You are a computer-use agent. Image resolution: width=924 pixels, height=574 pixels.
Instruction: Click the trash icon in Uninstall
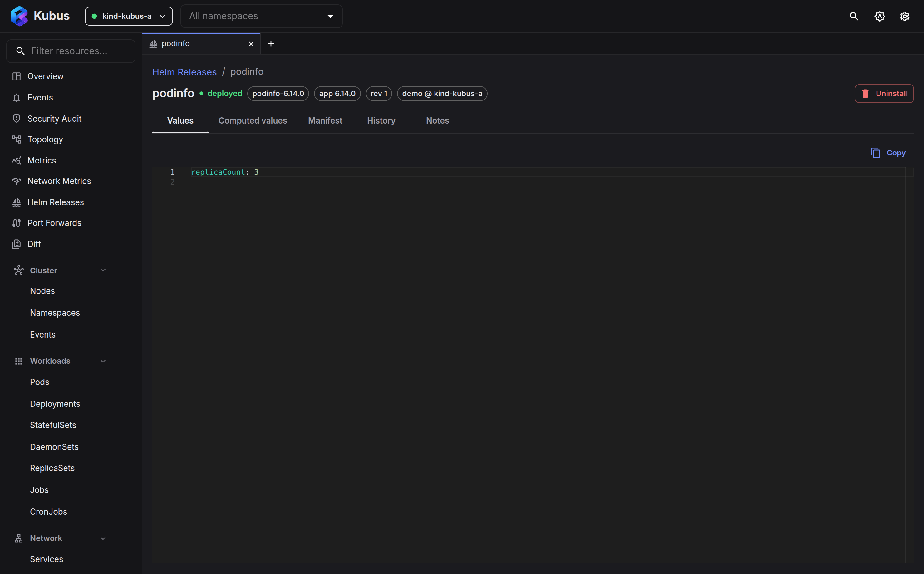pos(865,93)
